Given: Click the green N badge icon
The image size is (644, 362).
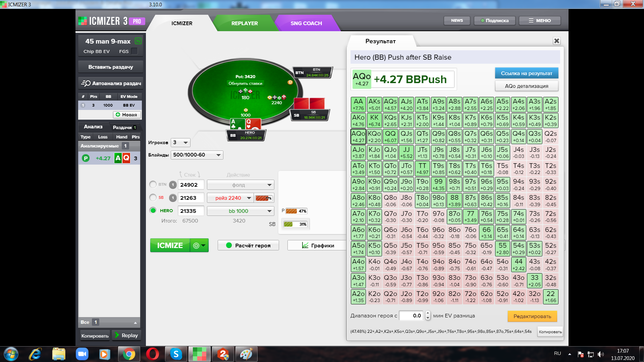Looking at the screenshot, I should (x=138, y=41).
